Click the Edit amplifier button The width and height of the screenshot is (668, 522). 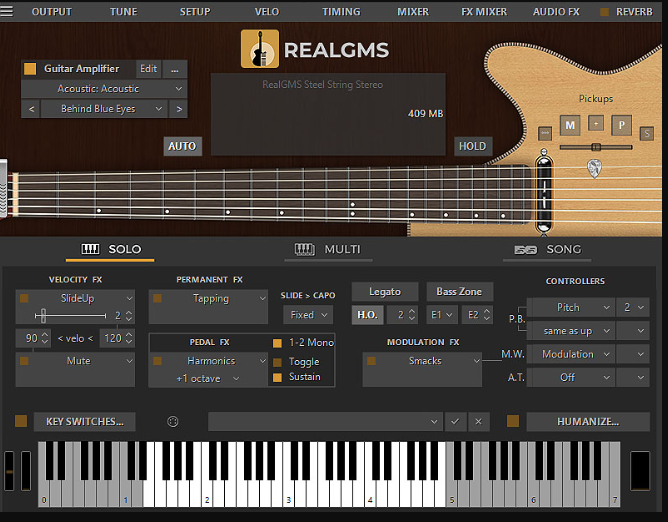[148, 69]
